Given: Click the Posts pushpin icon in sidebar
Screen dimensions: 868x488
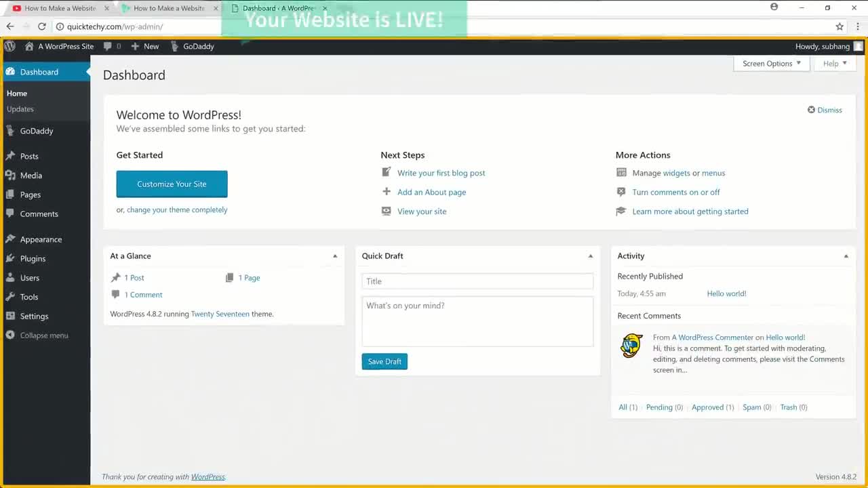Looking at the screenshot, I should (x=10, y=156).
